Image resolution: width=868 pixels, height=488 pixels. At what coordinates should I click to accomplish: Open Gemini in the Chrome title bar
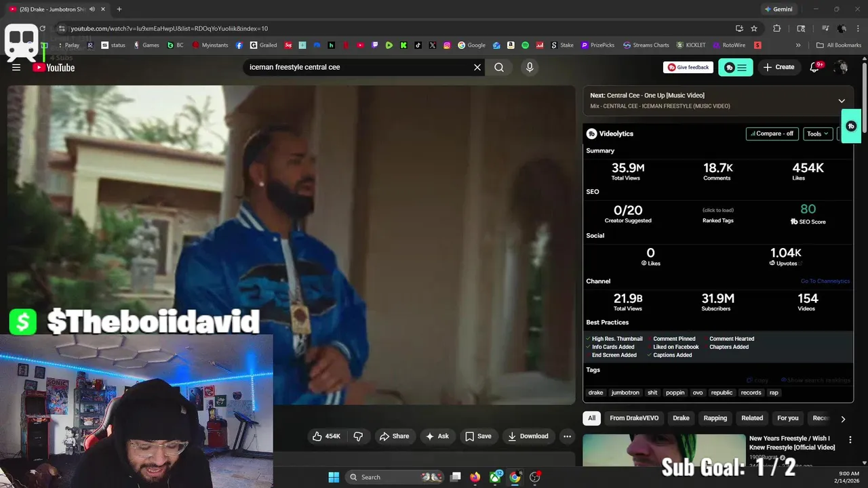(778, 9)
